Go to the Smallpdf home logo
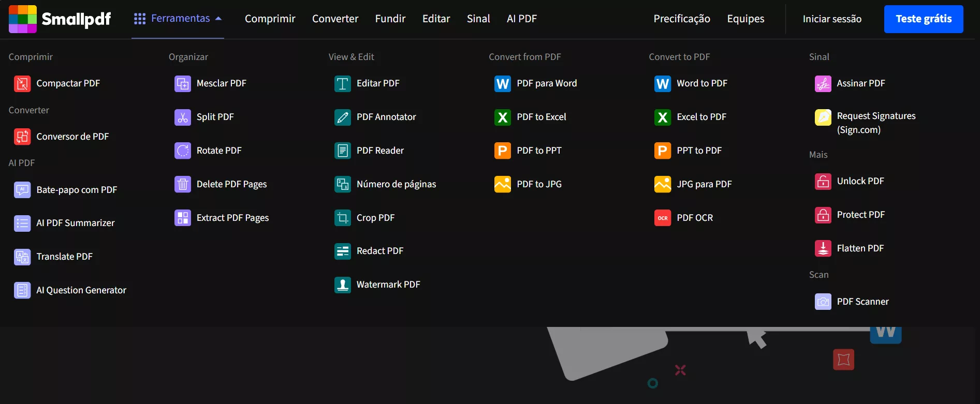The image size is (980, 404). [x=60, y=19]
